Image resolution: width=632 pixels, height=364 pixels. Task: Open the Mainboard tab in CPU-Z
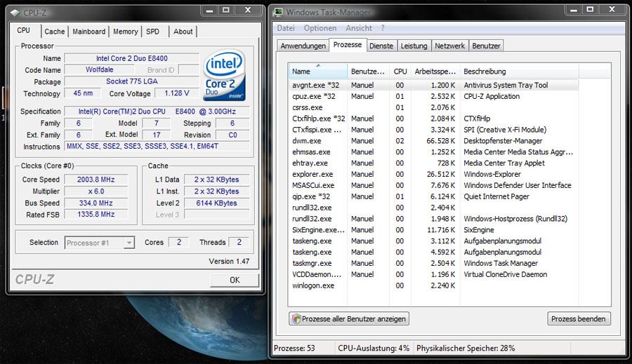point(88,32)
